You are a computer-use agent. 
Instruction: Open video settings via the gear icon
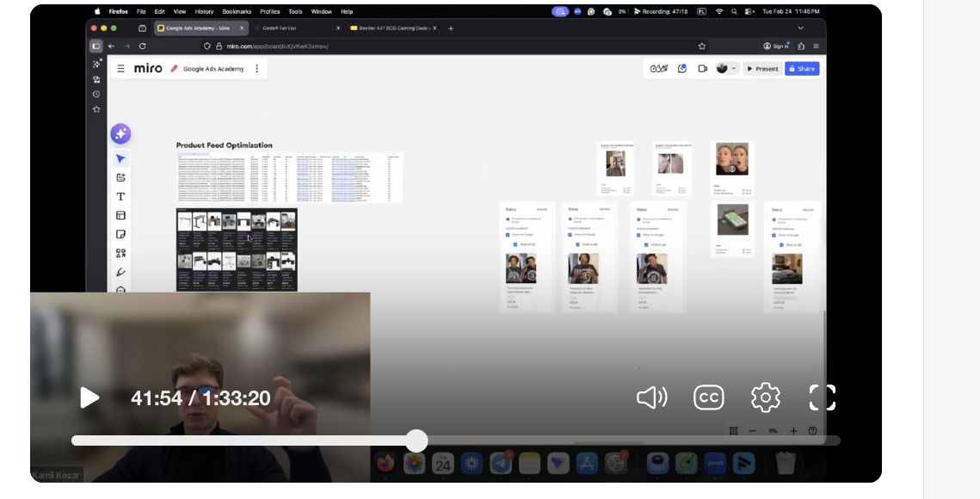[x=766, y=397]
